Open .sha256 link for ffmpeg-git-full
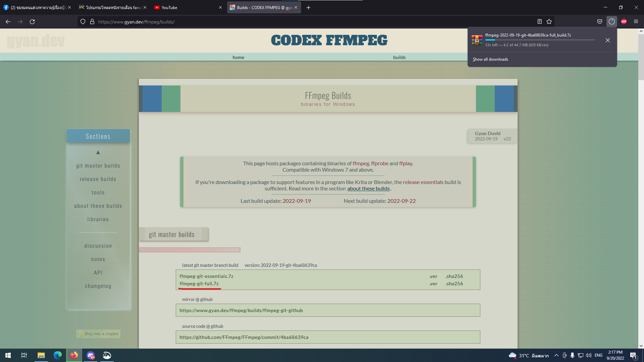 (x=454, y=284)
